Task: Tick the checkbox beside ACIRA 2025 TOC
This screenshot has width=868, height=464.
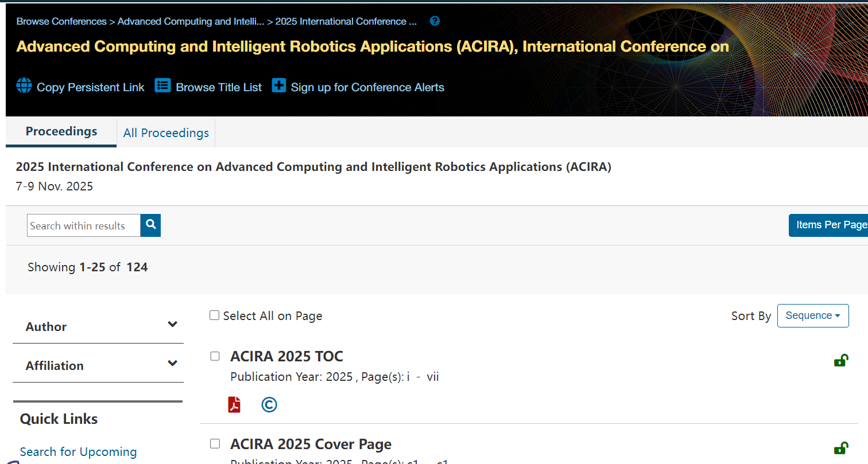Action: click(215, 356)
